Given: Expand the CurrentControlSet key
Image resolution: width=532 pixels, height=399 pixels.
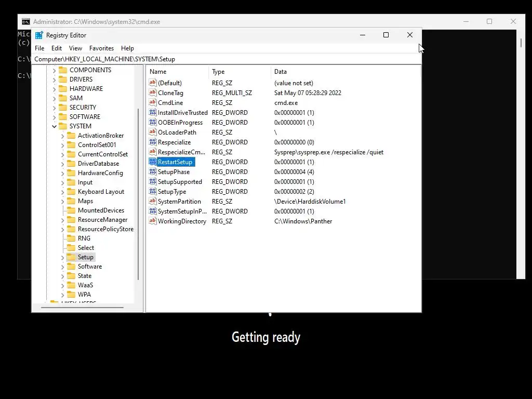Looking at the screenshot, I should 62,154.
